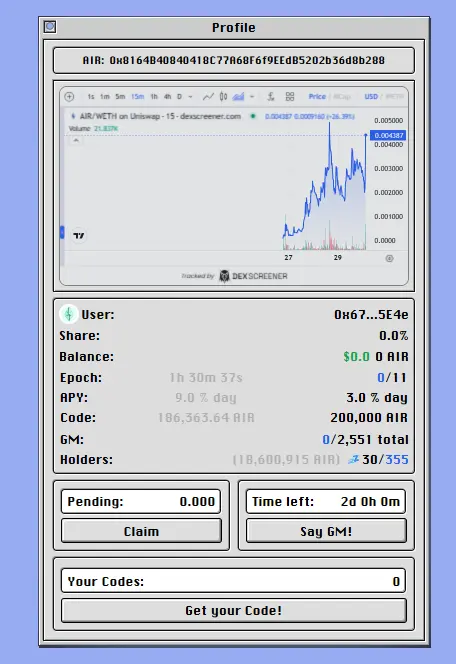Click the current price marker 0.004387
This screenshot has height=664, width=456.
388,136
